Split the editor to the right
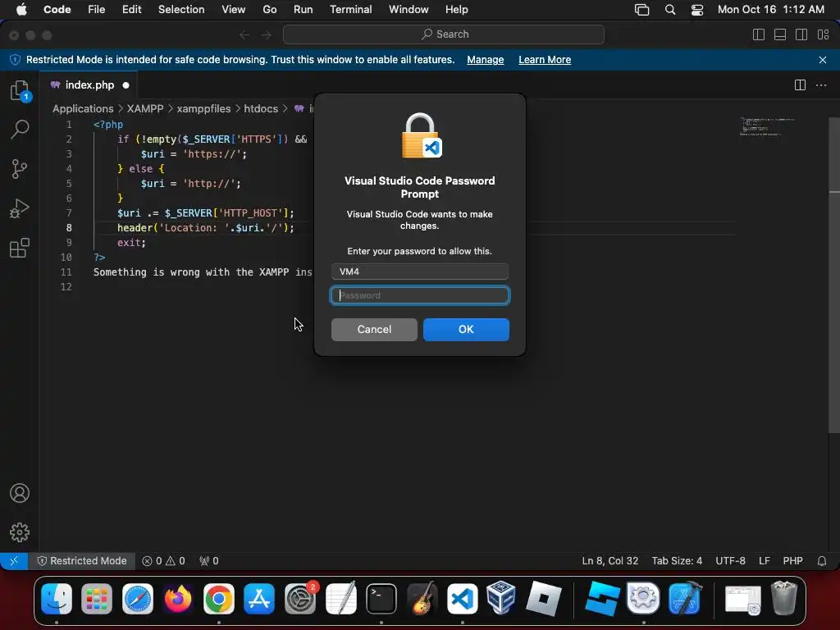Screen dimensions: 840x630 pos(800,85)
